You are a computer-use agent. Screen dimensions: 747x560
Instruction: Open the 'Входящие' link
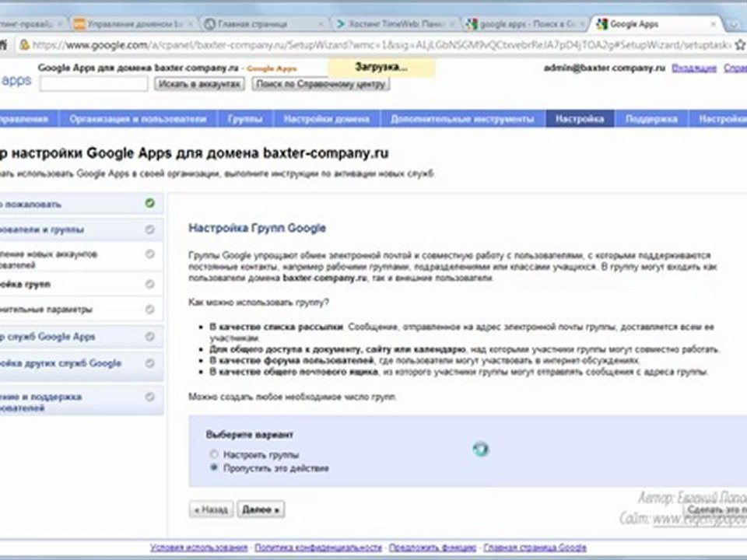coord(693,68)
